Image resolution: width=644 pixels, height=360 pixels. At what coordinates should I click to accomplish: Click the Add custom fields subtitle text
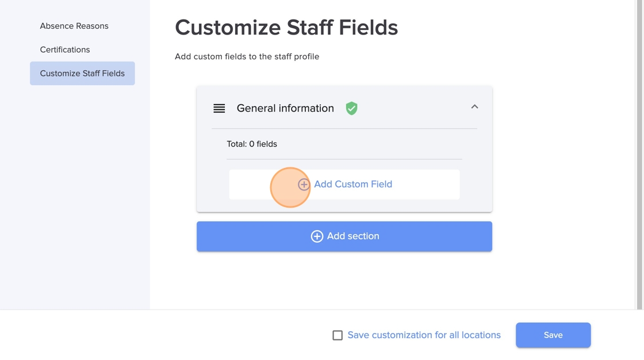coord(247,56)
